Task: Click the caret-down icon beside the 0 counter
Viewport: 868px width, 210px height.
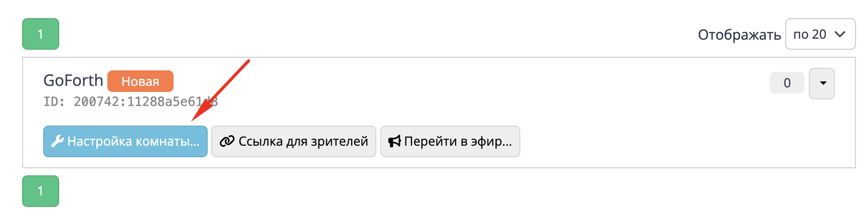Action: 823,83
